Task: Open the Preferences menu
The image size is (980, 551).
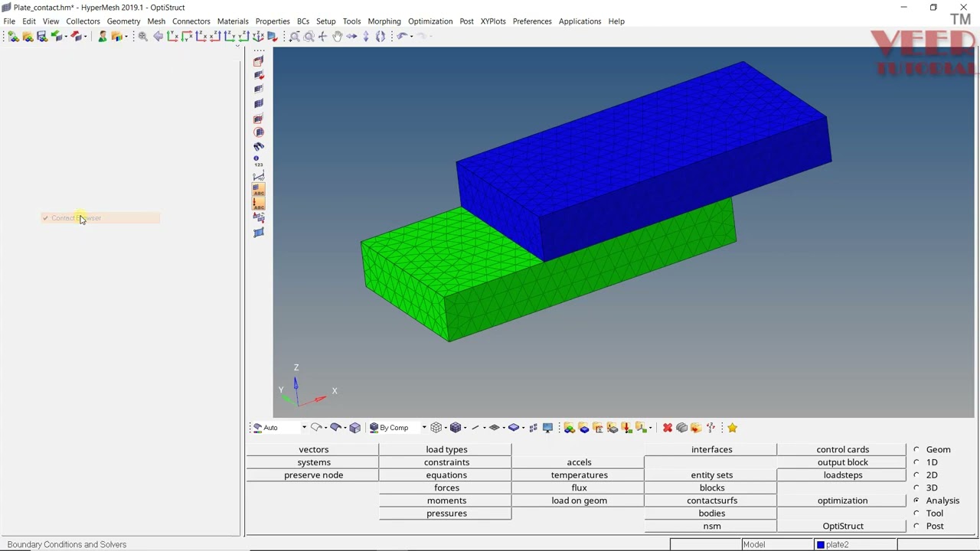Action: tap(532, 21)
